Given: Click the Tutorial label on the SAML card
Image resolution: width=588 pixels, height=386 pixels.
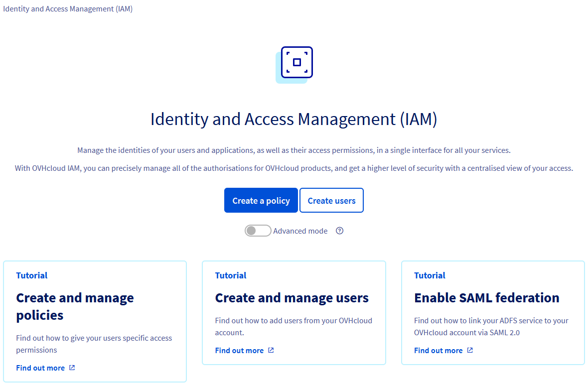Looking at the screenshot, I should (x=430, y=275).
